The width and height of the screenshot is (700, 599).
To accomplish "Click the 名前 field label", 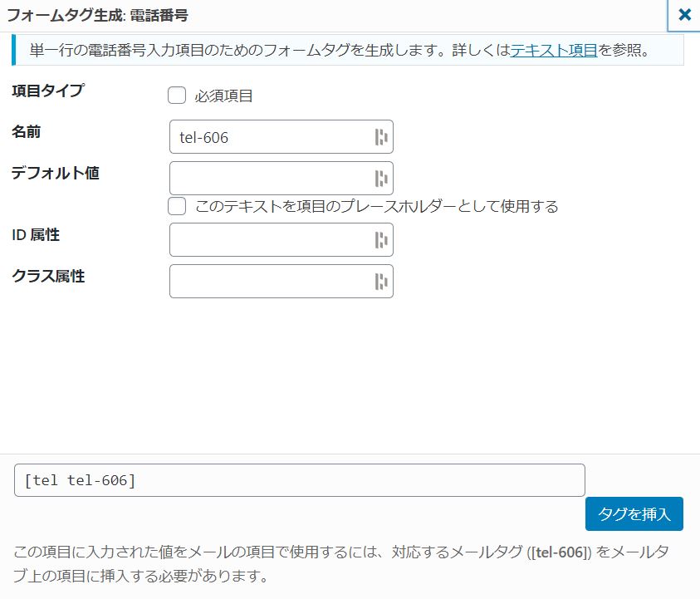I will pos(26,131).
